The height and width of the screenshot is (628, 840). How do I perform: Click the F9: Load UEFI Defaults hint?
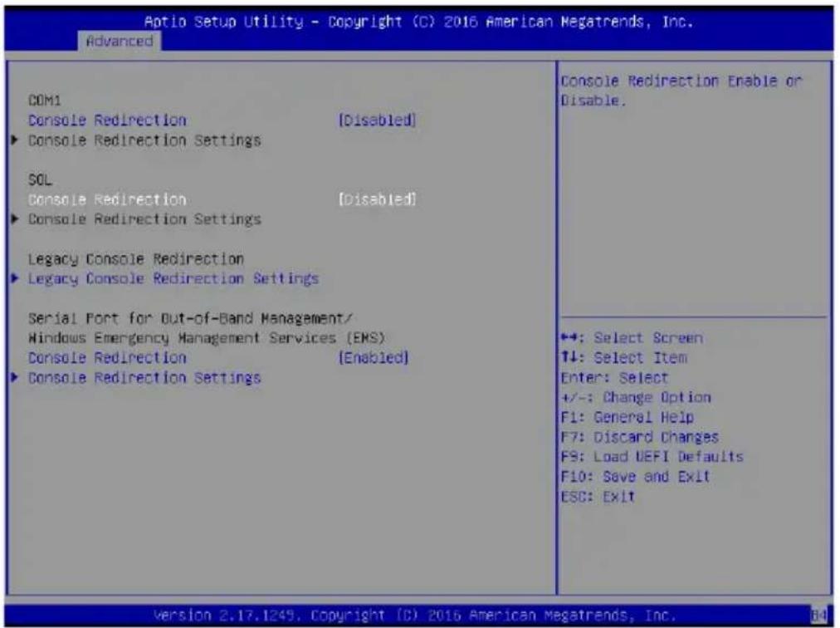click(x=652, y=457)
